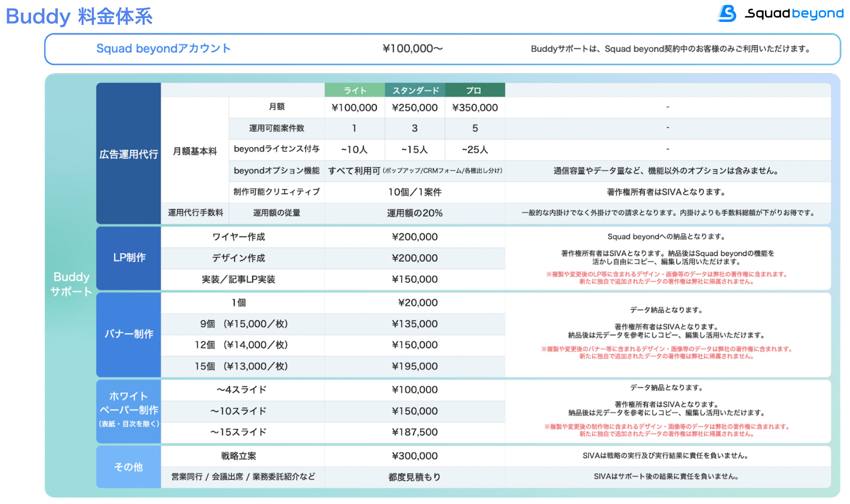Image resolution: width=850 pixels, height=504 pixels.
Task: Click the ホワイトペーパー制作 category cell
Action: (129, 411)
